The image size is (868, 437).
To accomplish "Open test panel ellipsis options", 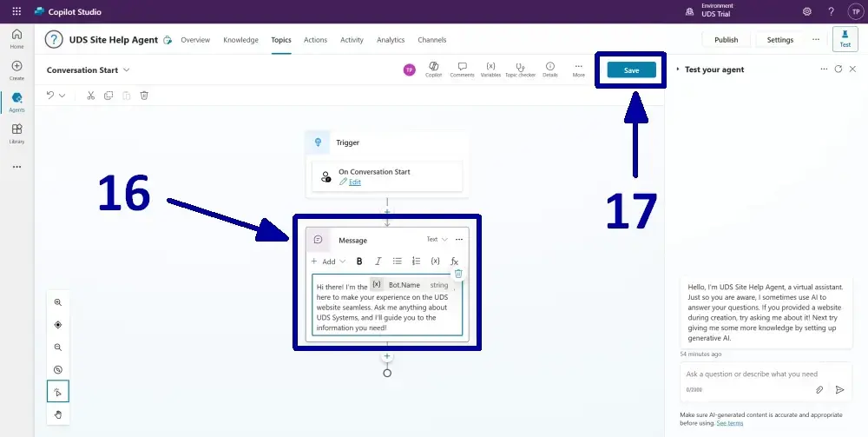I will pyautogui.click(x=824, y=70).
